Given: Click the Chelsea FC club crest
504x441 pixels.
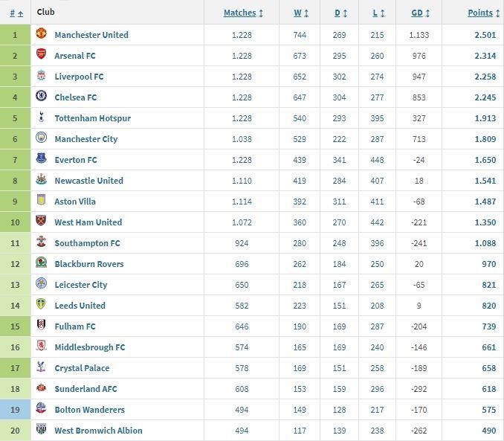Looking at the screenshot, I should (x=41, y=95).
